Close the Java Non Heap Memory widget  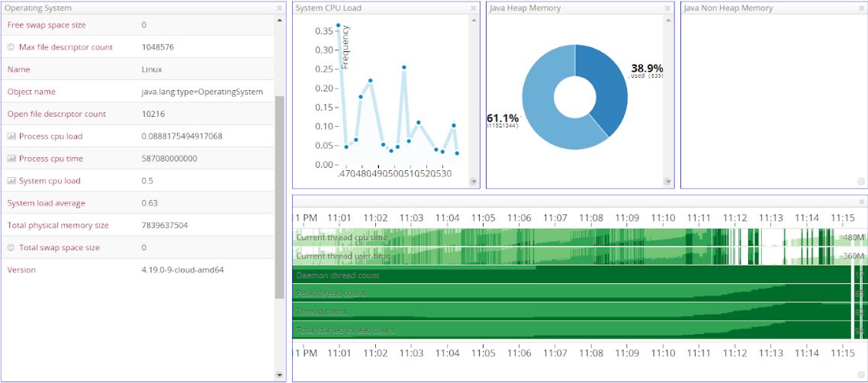(x=862, y=8)
